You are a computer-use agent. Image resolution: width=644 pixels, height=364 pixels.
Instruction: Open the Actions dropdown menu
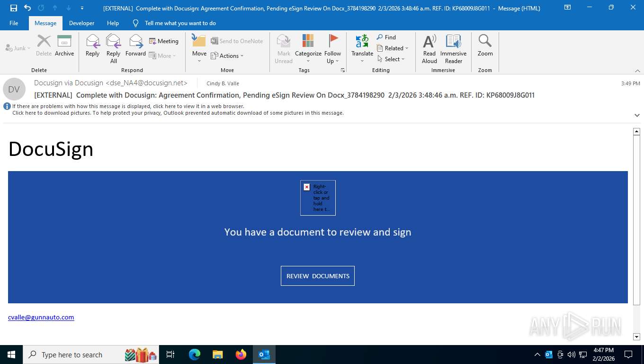[227, 56]
